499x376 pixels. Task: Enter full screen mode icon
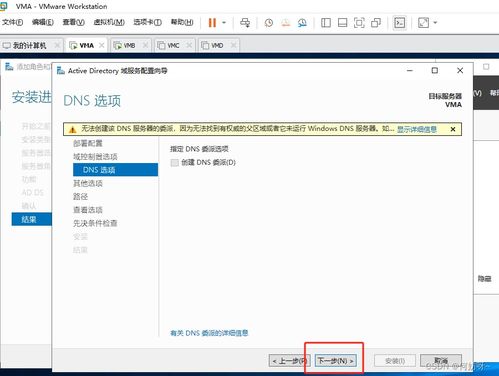[359, 23]
